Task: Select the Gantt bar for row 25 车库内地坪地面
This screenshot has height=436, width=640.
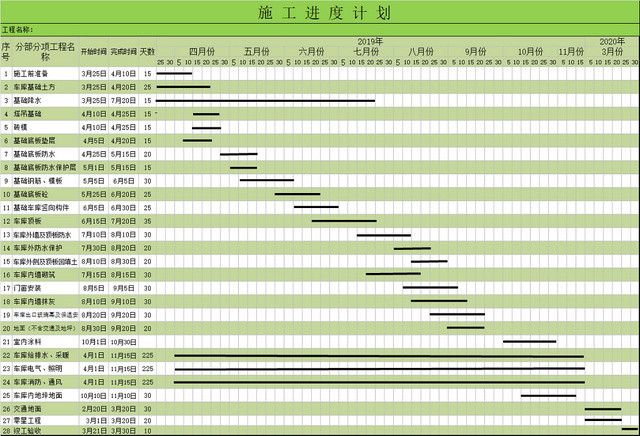Action: 548,396
